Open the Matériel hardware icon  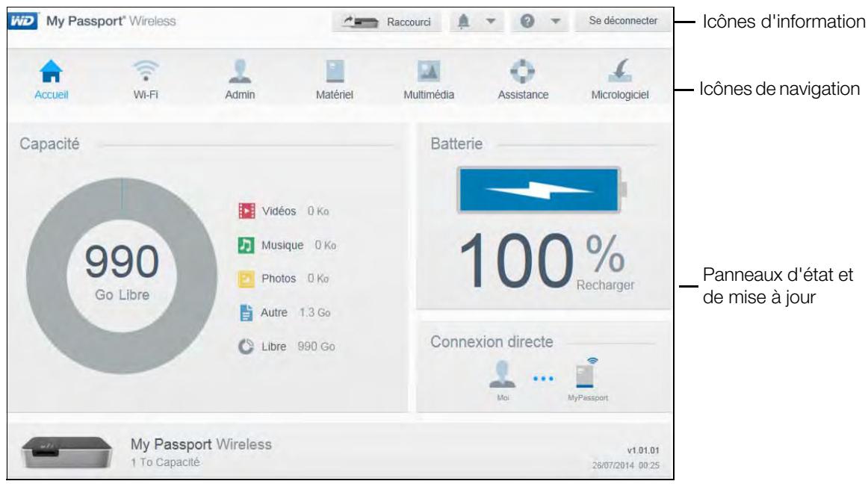click(335, 71)
